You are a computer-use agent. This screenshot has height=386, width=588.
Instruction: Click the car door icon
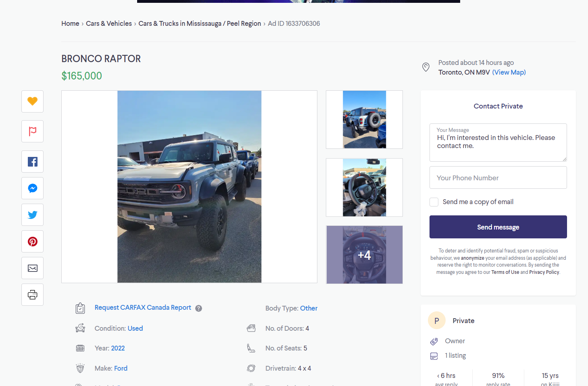coord(251,328)
